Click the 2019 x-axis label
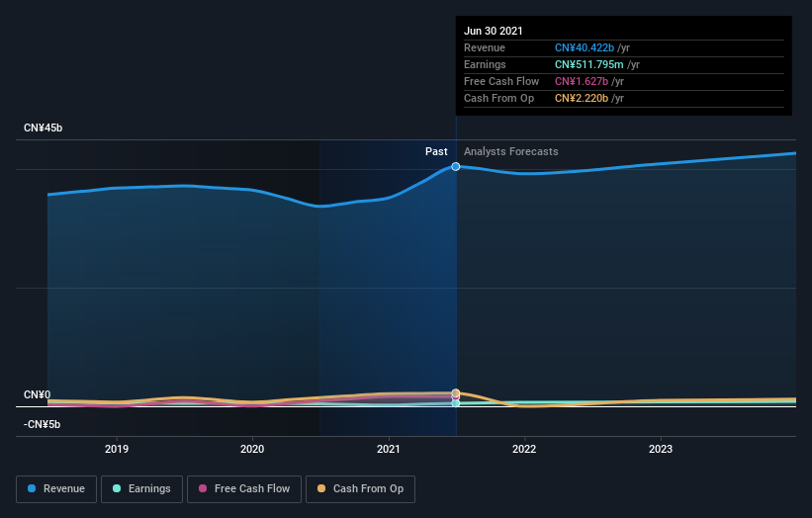The height and width of the screenshot is (518, 812). (117, 449)
